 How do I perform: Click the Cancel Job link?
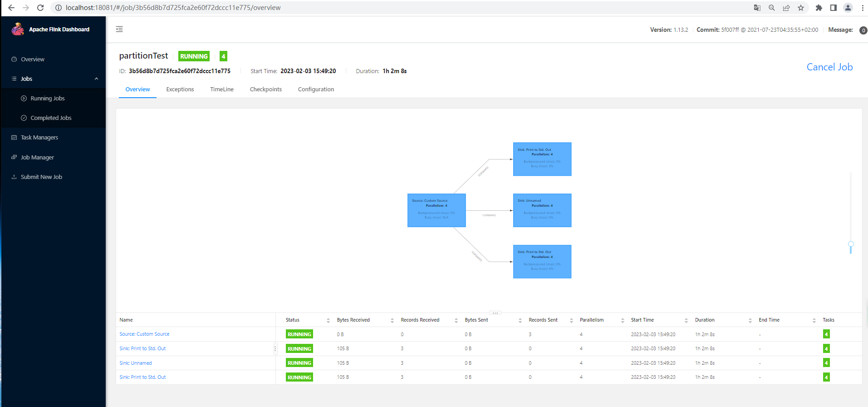coord(829,67)
